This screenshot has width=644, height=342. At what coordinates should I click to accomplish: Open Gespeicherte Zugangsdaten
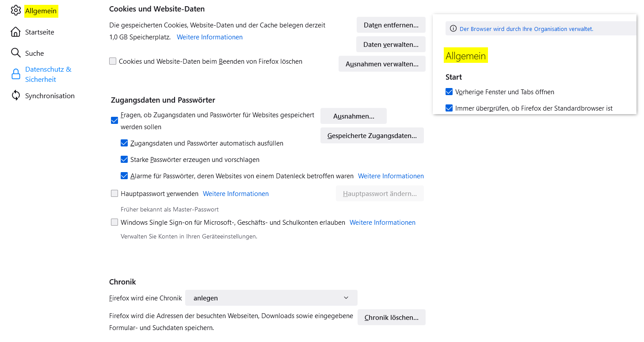coord(372,136)
